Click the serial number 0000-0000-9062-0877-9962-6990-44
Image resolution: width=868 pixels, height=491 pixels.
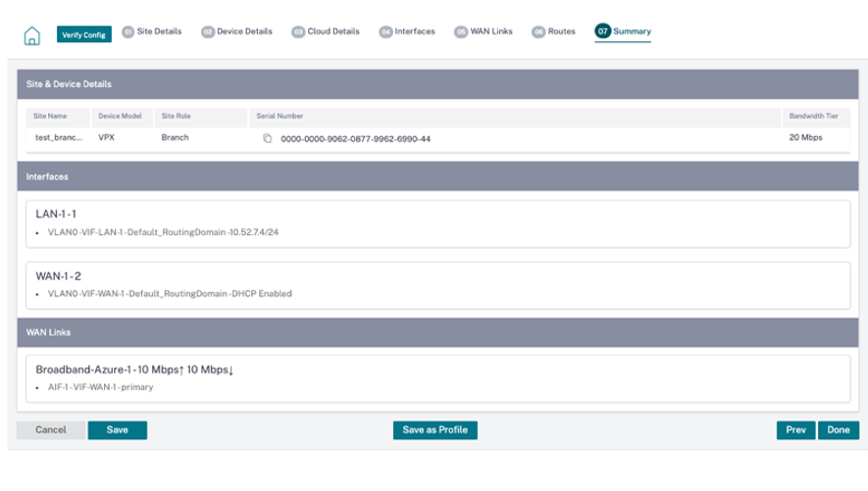coord(355,139)
